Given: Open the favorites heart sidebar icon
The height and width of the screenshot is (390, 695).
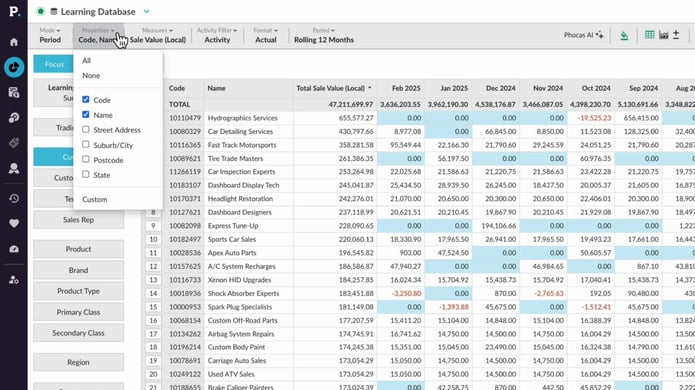Looking at the screenshot, I should (x=14, y=223).
